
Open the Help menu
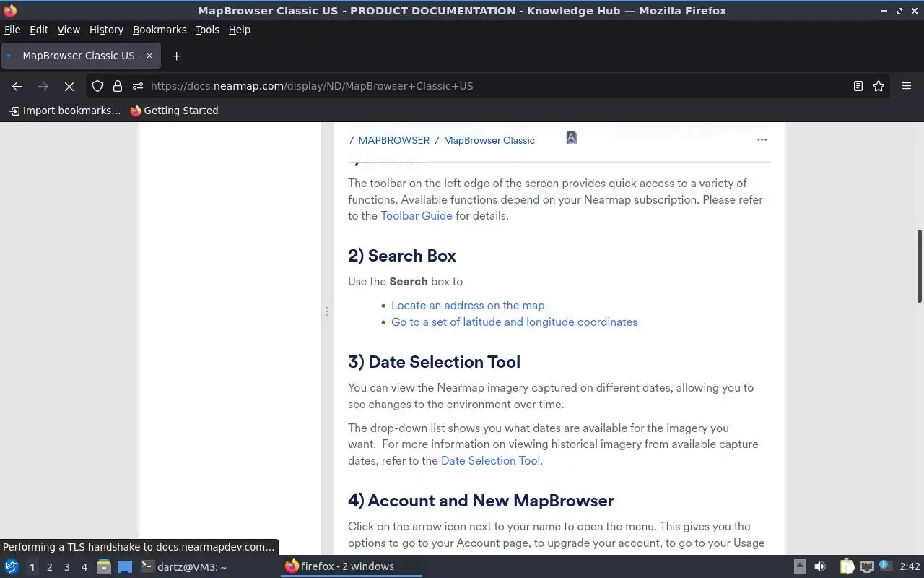239,30
